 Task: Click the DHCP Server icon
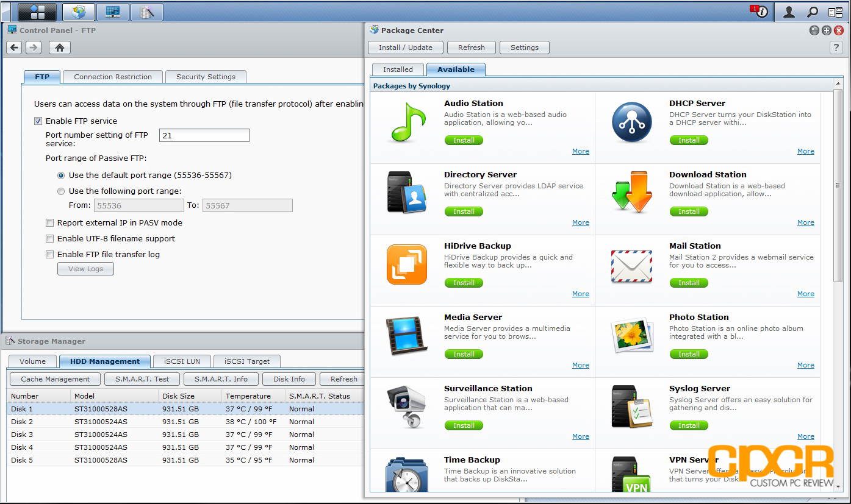click(632, 122)
